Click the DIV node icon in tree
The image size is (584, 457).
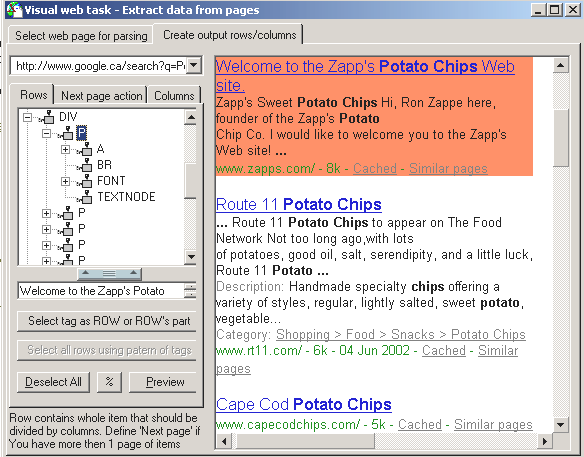[48, 117]
